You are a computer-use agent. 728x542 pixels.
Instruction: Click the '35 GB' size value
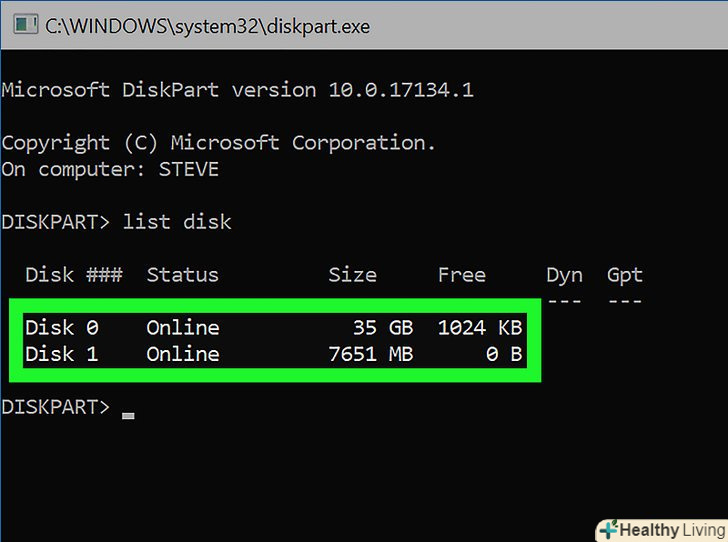tap(383, 327)
